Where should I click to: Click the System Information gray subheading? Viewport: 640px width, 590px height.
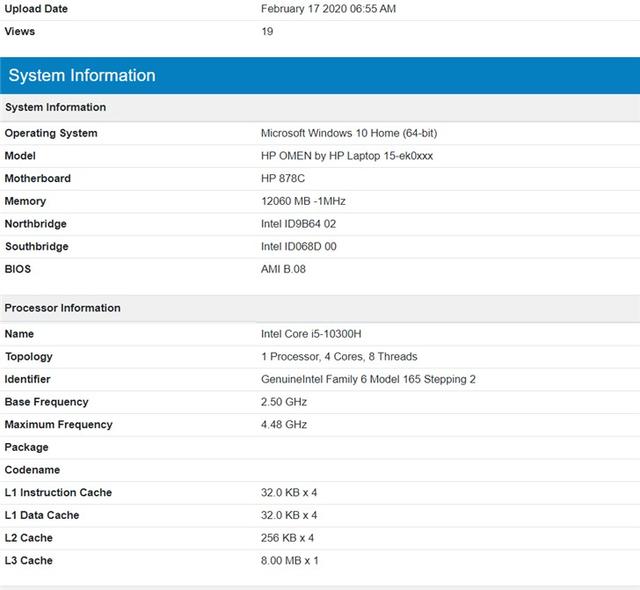56,107
